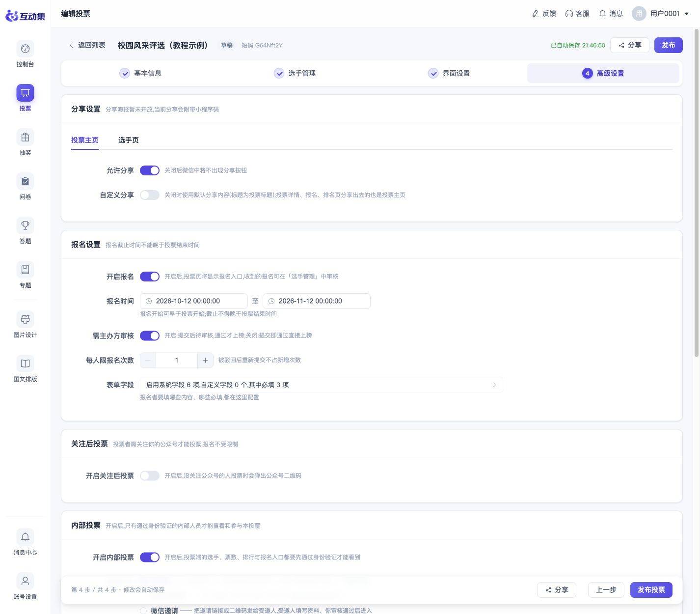
Task: Open the 用户0001 account dropdown arrow
Action: (x=687, y=14)
